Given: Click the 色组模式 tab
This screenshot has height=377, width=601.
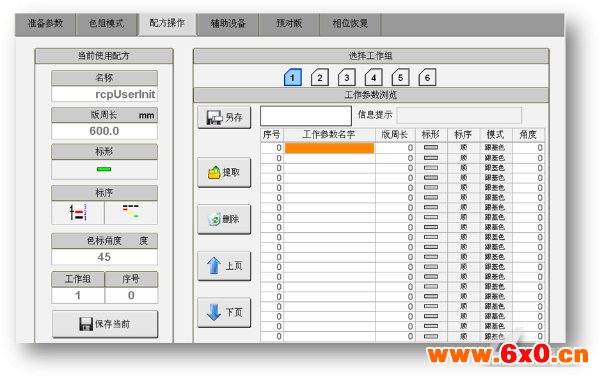Looking at the screenshot, I should (106, 24).
